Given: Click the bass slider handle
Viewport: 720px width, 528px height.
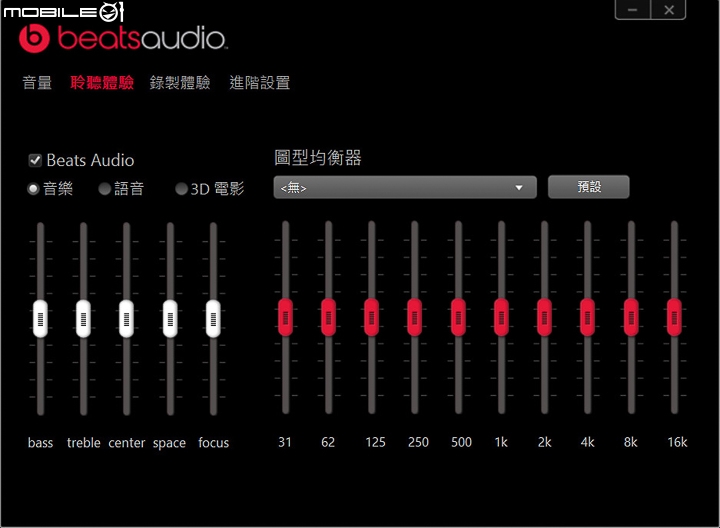Looking at the screenshot, I should [x=40, y=319].
